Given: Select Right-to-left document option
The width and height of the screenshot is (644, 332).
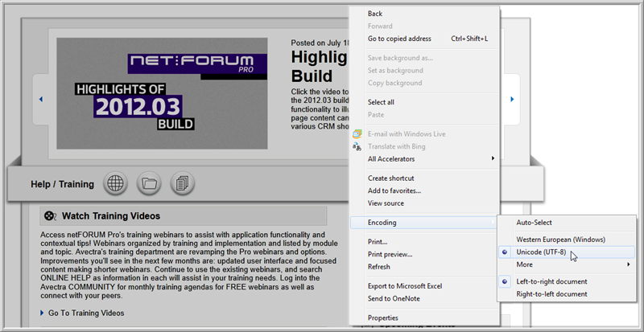Looking at the screenshot, I should pyautogui.click(x=567, y=294).
